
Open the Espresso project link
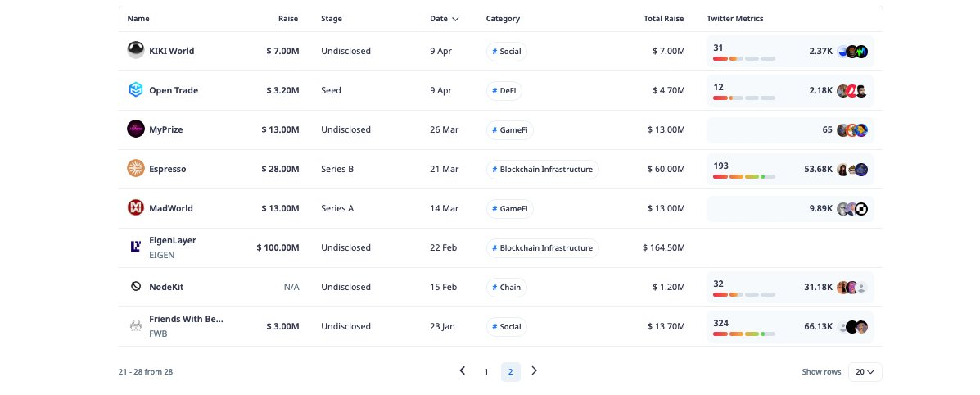coord(168,169)
